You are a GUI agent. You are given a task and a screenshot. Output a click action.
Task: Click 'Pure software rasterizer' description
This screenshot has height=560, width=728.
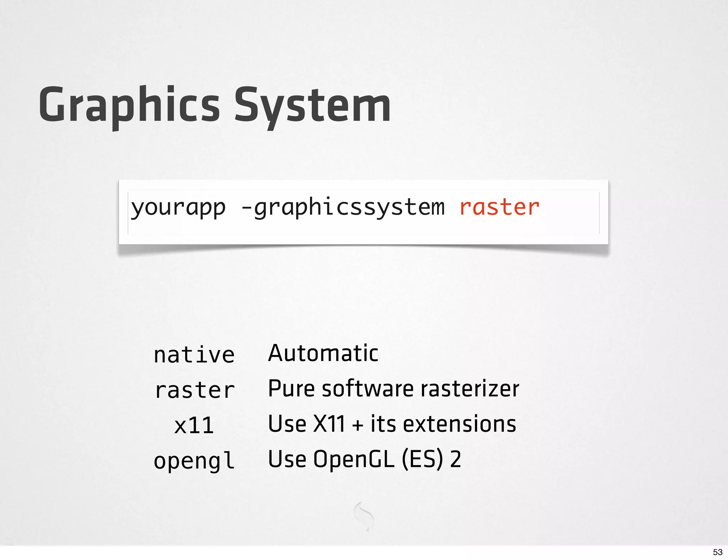pyautogui.click(x=394, y=388)
